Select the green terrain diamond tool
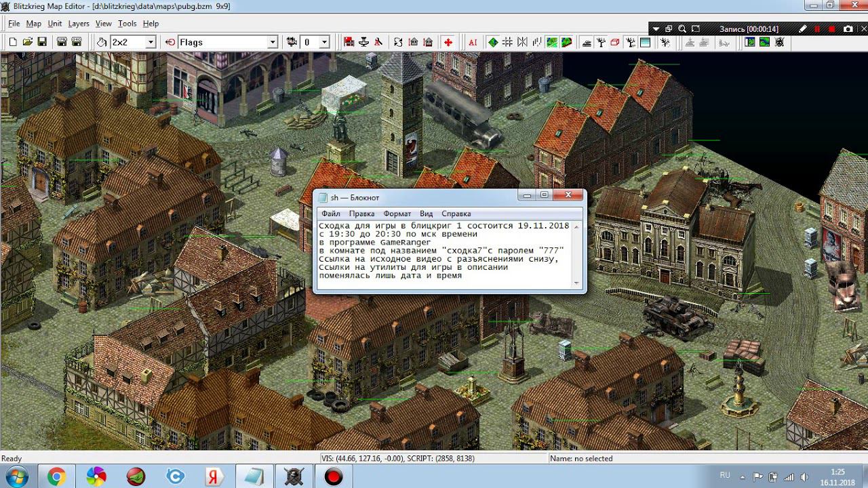 pos(493,42)
